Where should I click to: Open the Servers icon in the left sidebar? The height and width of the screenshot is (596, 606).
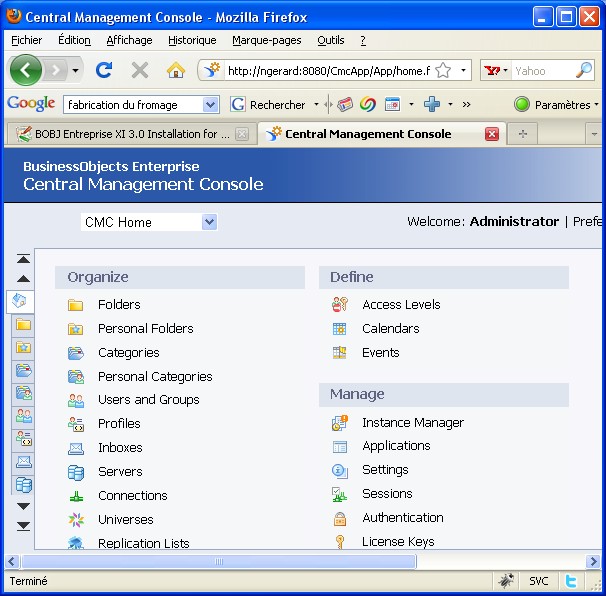tap(24, 485)
